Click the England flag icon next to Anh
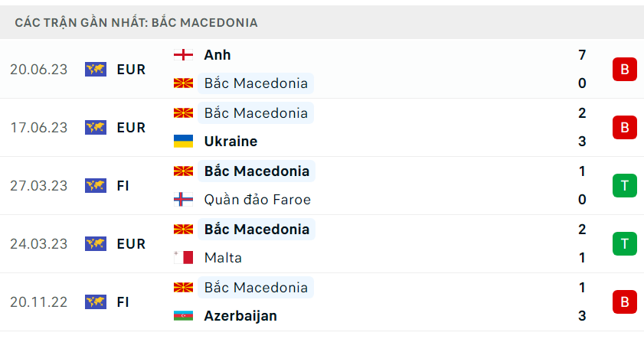The width and height of the screenshot is (644, 339). (x=183, y=55)
